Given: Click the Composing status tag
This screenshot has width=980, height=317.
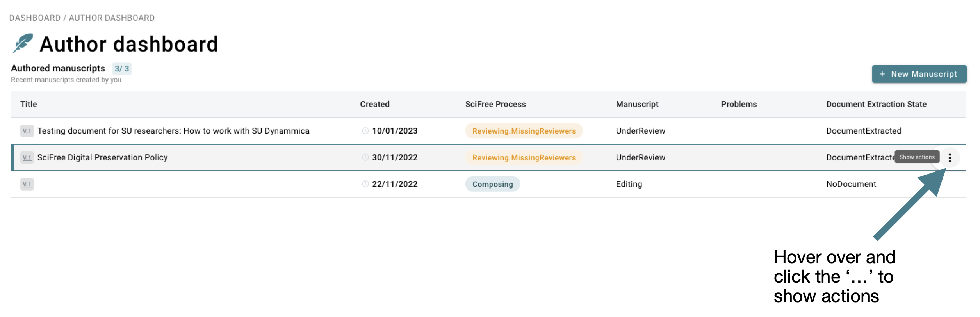Looking at the screenshot, I should [x=492, y=184].
